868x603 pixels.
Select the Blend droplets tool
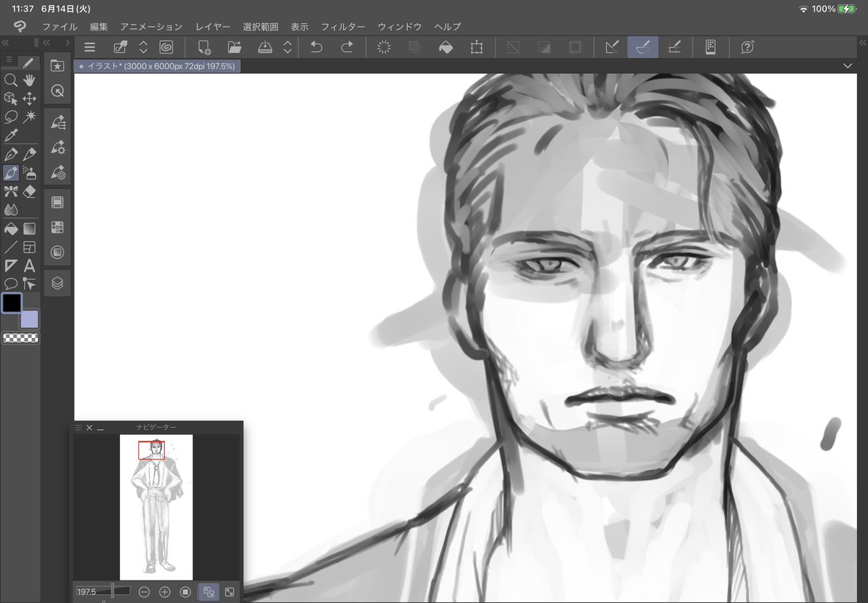[x=11, y=209]
